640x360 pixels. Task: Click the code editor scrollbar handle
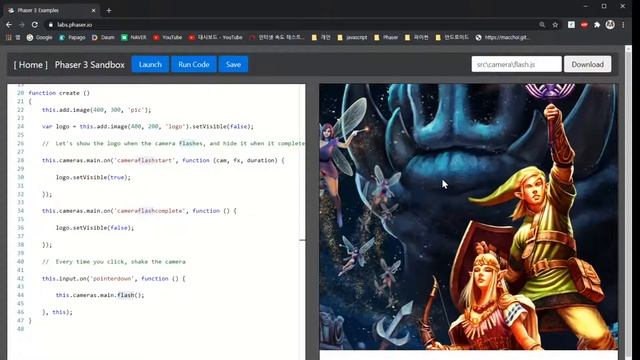(302, 240)
